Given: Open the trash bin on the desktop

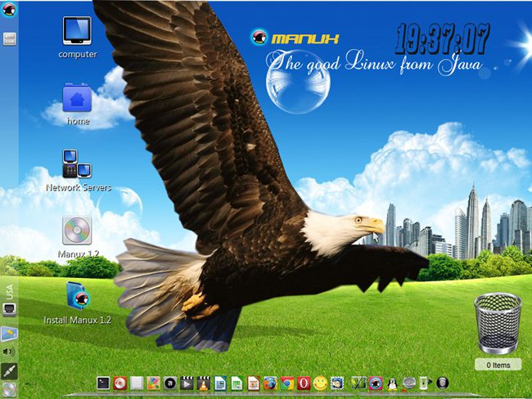Looking at the screenshot, I should pos(498,324).
